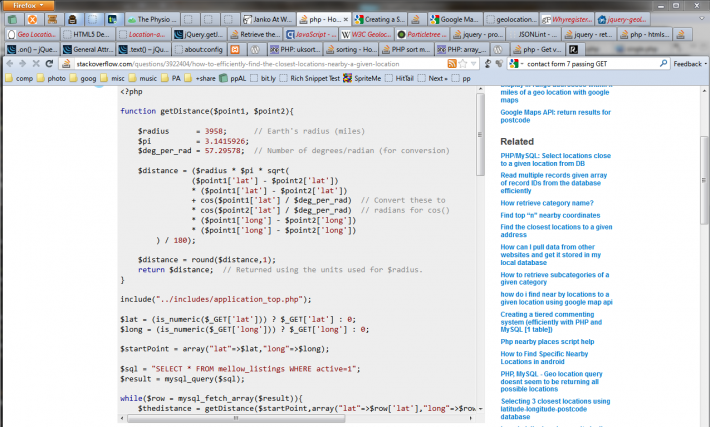This screenshot has height=427, width=710.
Task: Select the black R icon tab
Action: point(573,49)
